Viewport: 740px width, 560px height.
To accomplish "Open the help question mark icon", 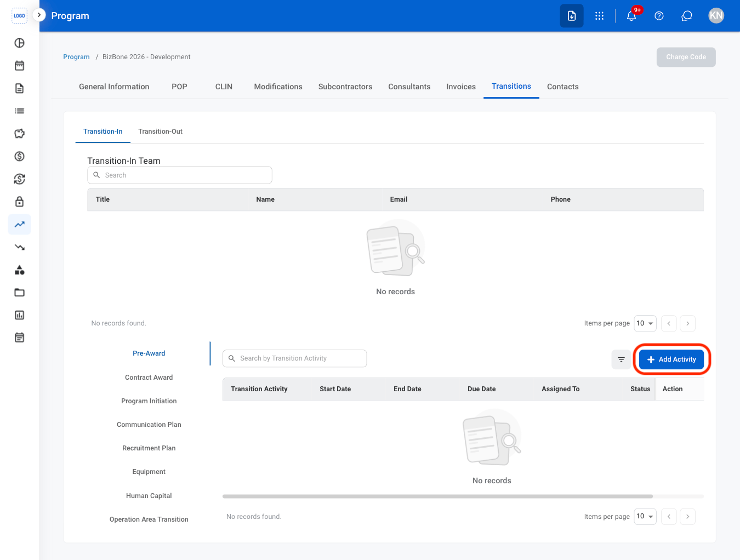I will tap(659, 16).
